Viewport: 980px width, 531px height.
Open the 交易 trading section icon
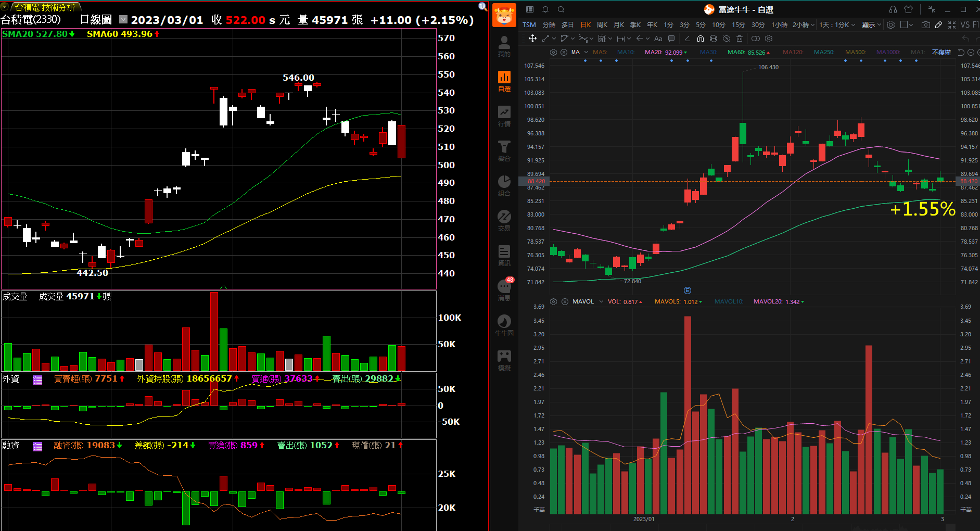point(504,220)
